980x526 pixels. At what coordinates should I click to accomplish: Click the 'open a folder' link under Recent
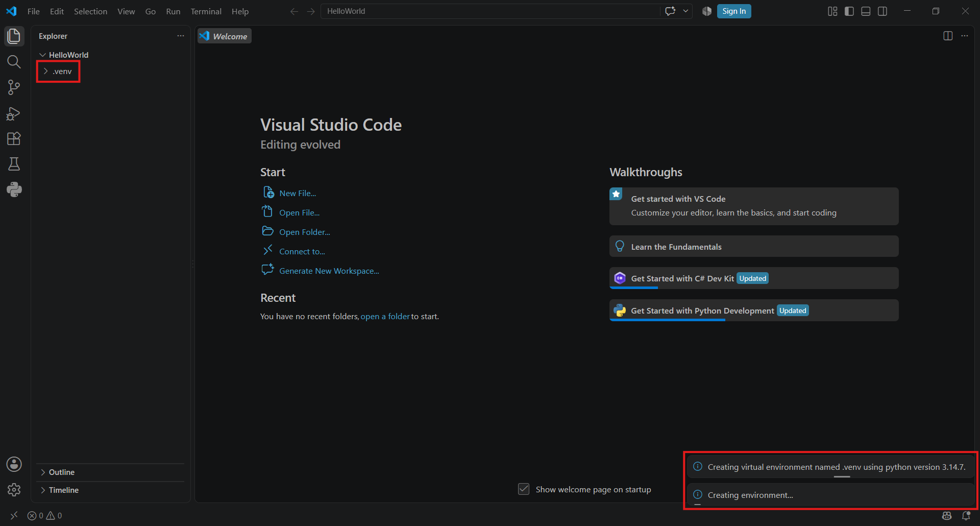[385, 317]
